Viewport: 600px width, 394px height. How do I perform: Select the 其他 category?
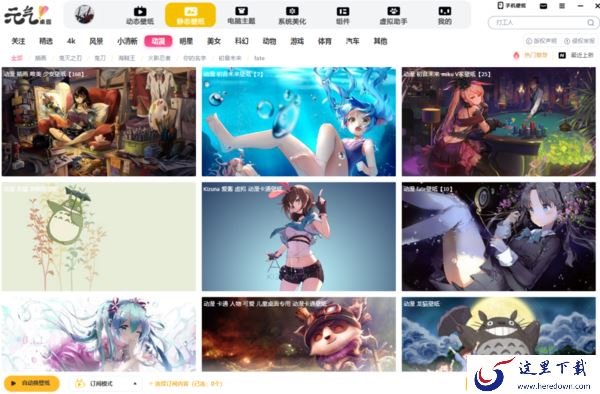pos(380,41)
